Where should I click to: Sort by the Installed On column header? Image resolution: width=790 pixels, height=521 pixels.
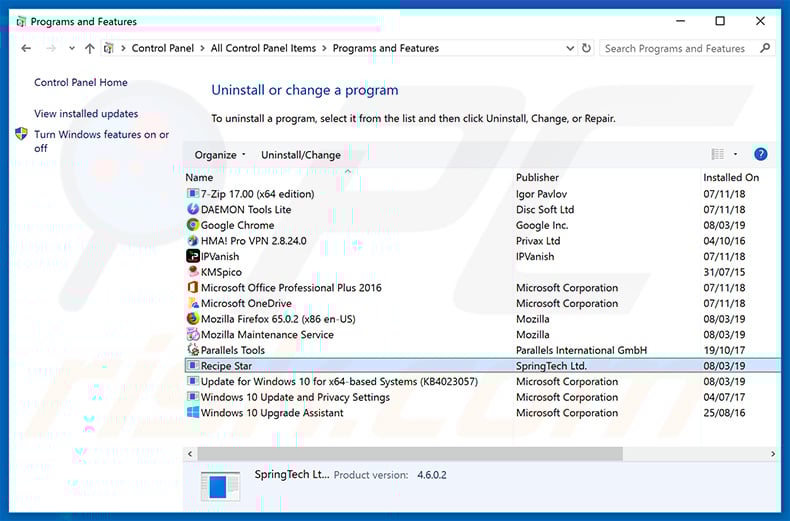731,177
